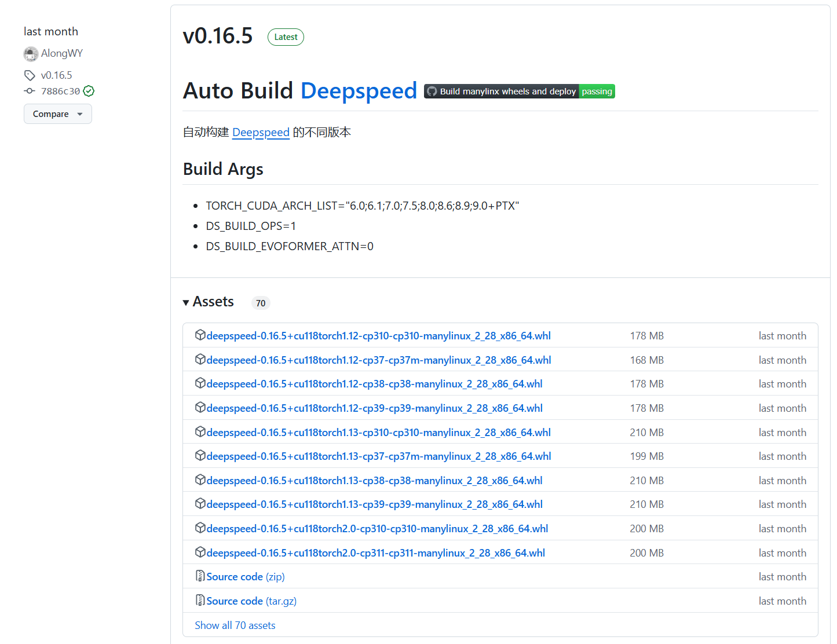The height and width of the screenshot is (644, 837).
Task: Click package icon for cu118torch1.12-cp37 wheel
Action: click(x=200, y=359)
